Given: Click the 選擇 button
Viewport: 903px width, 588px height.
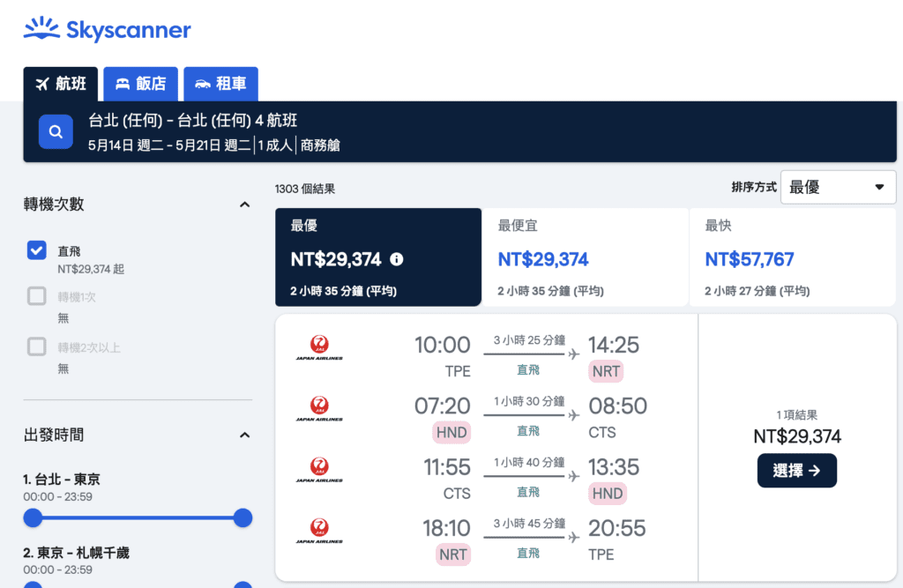Looking at the screenshot, I should click(797, 471).
